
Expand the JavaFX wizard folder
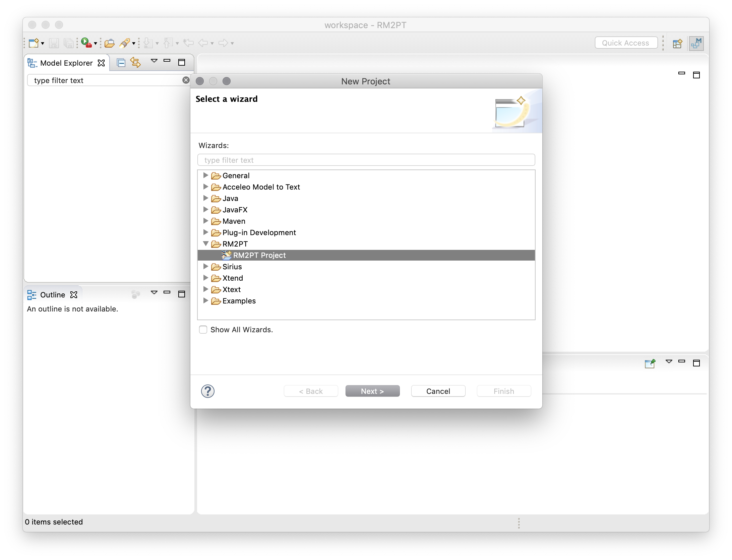click(x=206, y=209)
